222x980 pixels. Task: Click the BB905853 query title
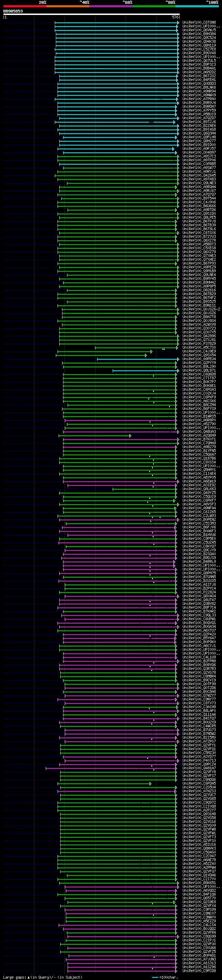(13, 11)
